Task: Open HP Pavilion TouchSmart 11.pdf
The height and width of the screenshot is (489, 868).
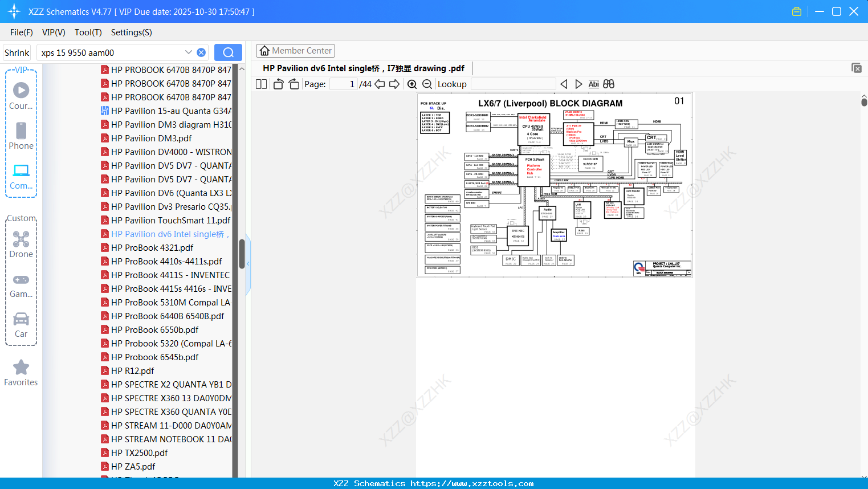Action: tap(165, 221)
